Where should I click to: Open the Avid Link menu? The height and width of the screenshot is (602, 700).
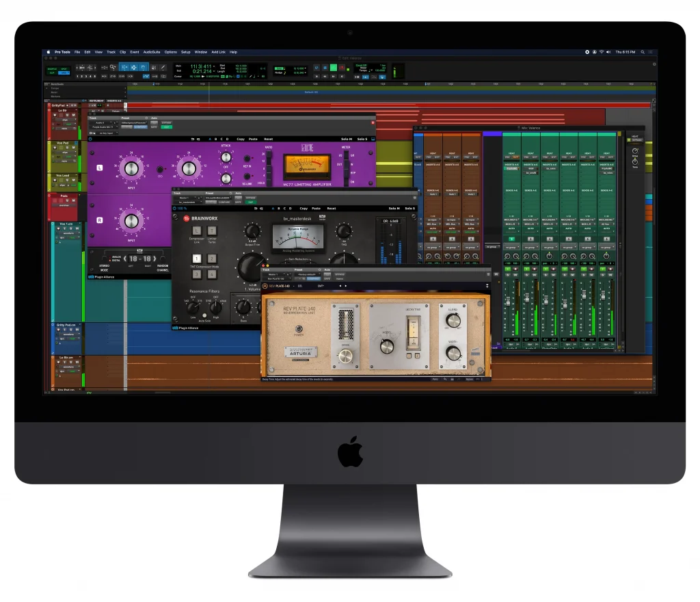click(x=218, y=52)
